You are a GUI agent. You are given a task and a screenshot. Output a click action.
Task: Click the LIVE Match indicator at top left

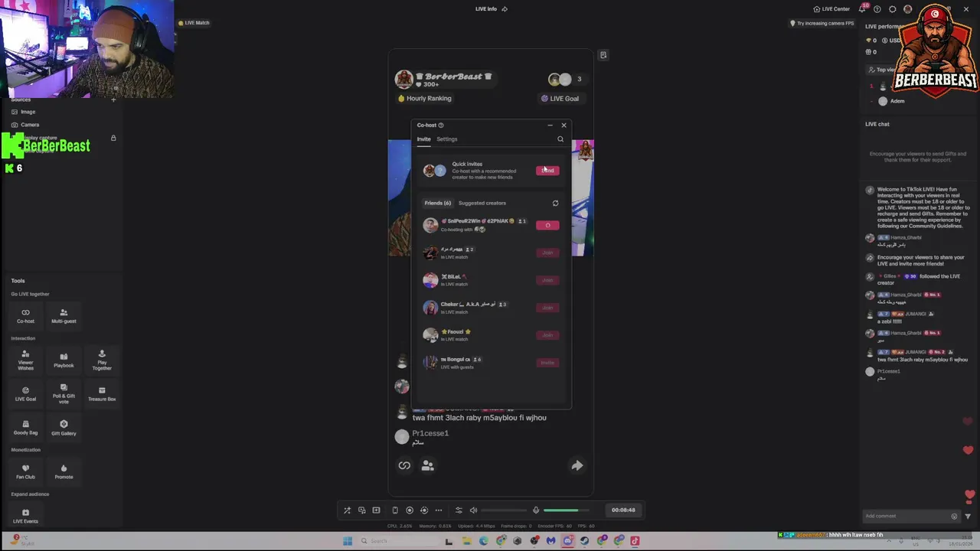(x=194, y=23)
